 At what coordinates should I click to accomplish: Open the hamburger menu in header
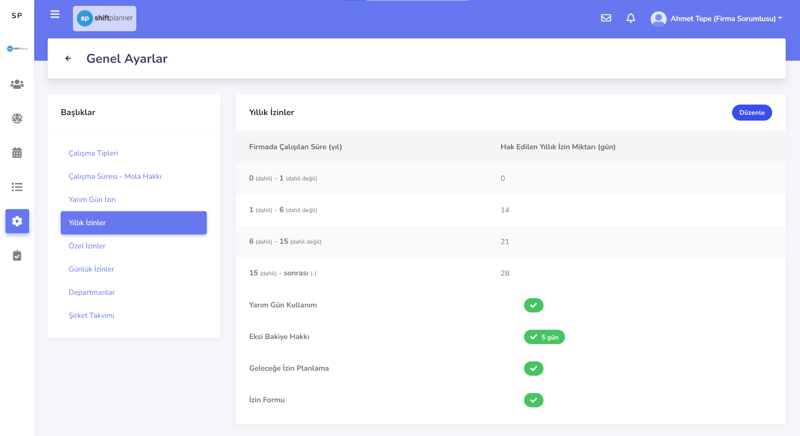pos(55,15)
